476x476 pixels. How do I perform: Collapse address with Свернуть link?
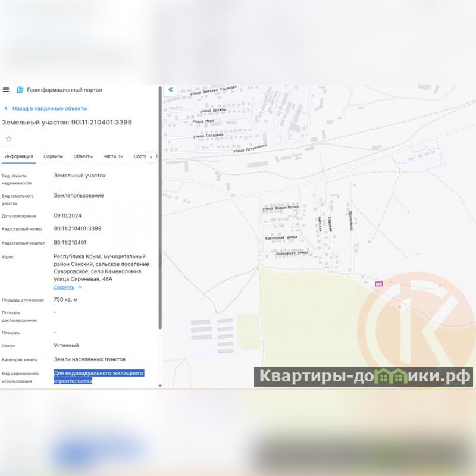click(64, 287)
